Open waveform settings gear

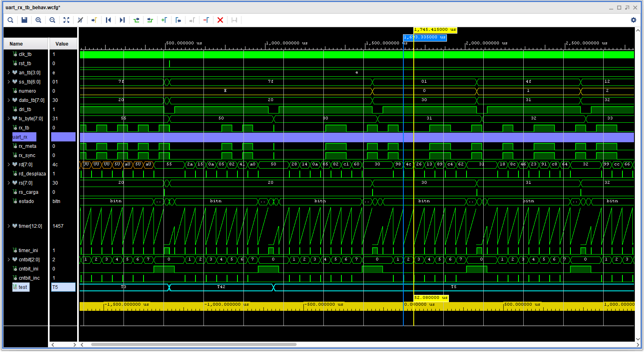[x=633, y=20]
